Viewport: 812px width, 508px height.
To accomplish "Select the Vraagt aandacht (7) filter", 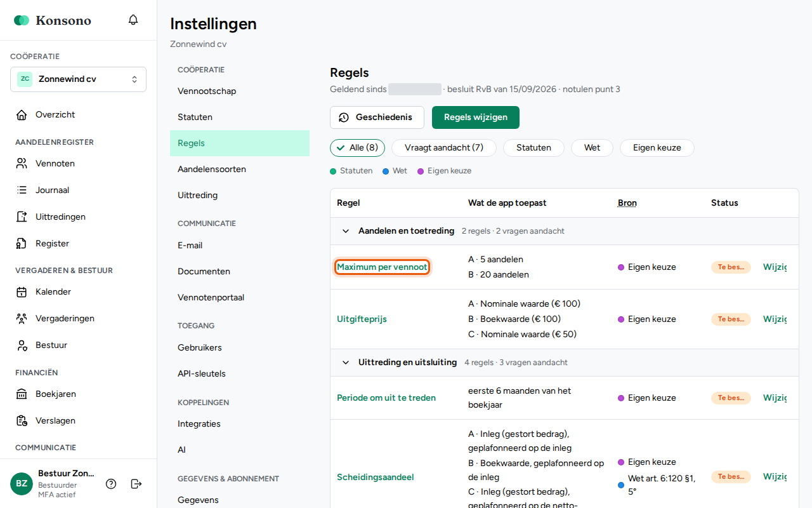I will [444, 148].
